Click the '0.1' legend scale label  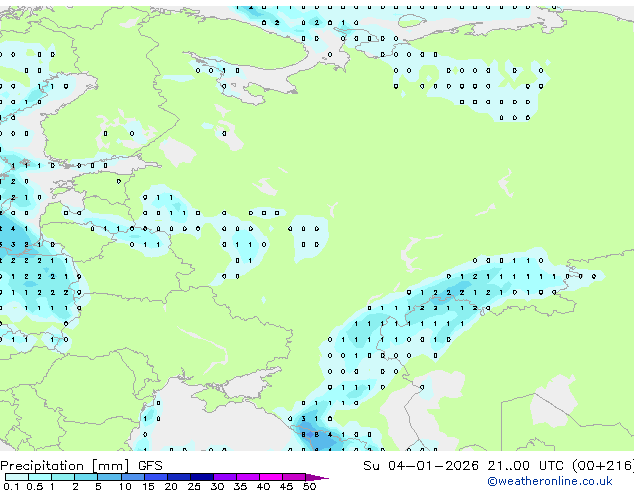[11, 486]
